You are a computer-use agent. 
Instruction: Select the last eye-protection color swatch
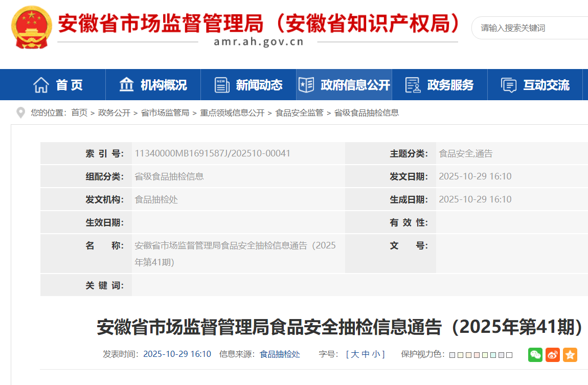click(509, 355)
